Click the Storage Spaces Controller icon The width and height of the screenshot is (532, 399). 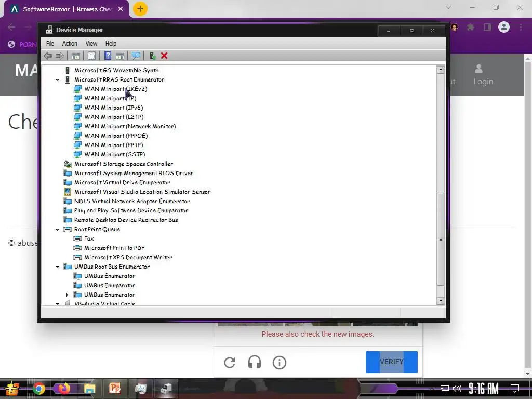point(68,164)
